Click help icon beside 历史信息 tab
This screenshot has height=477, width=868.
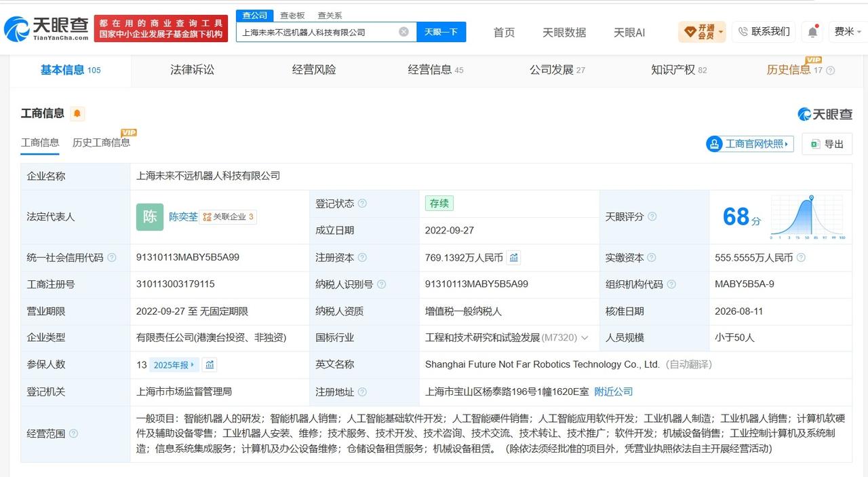click(831, 71)
